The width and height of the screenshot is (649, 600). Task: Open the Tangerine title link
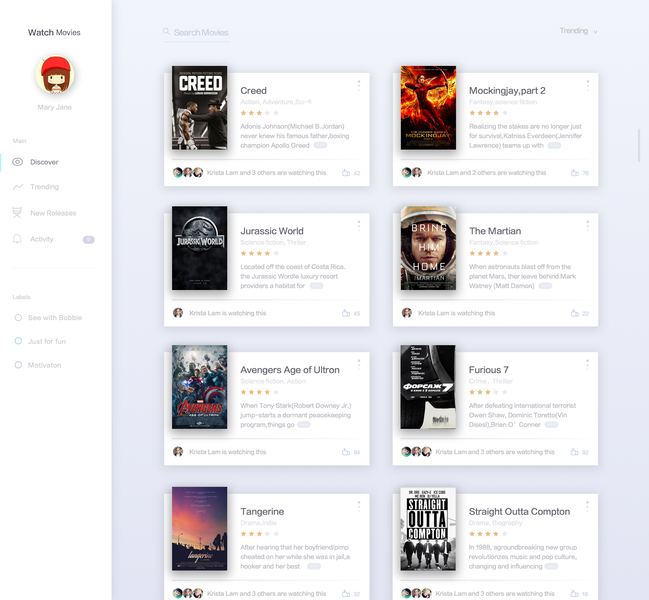click(x=262, y=511)
